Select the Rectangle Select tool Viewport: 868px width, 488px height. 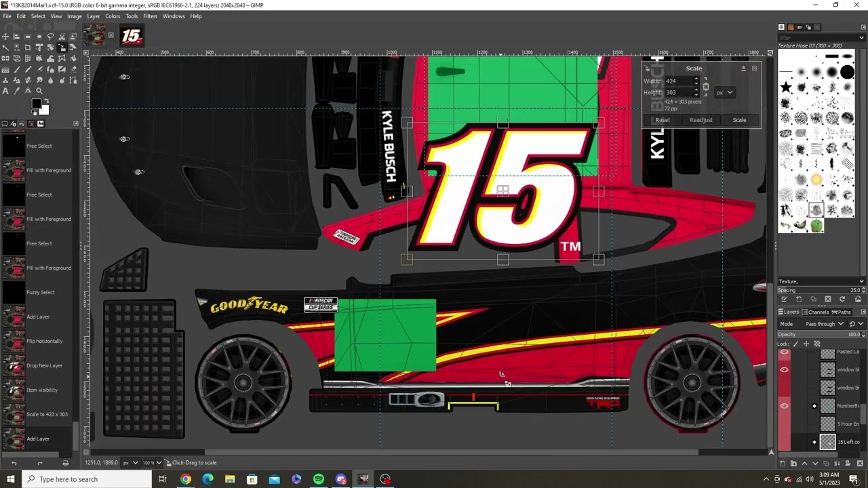28,37
